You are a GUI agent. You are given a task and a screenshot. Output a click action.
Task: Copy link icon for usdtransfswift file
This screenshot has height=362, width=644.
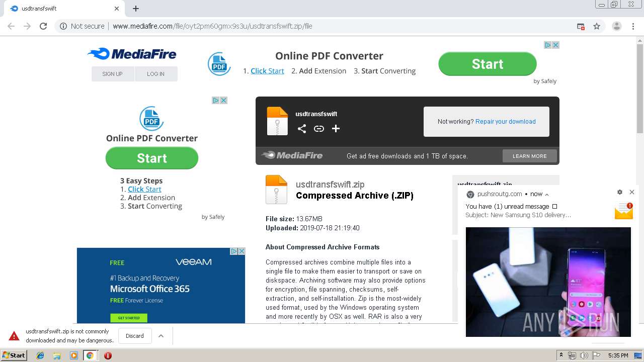(x=319, y=129)
